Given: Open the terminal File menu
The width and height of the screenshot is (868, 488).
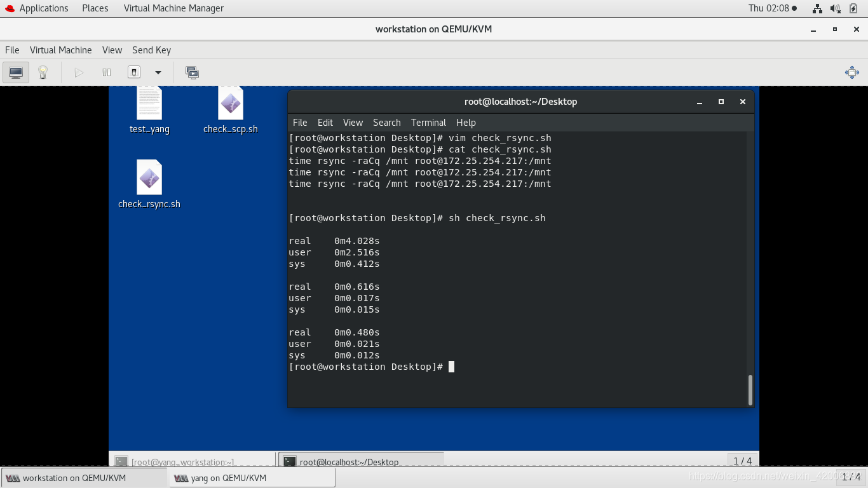Looking at the screenshot, I should pos(300,123).
